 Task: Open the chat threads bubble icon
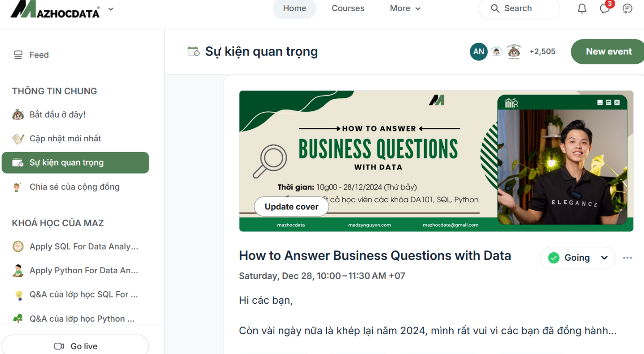[x=627, y=9]
